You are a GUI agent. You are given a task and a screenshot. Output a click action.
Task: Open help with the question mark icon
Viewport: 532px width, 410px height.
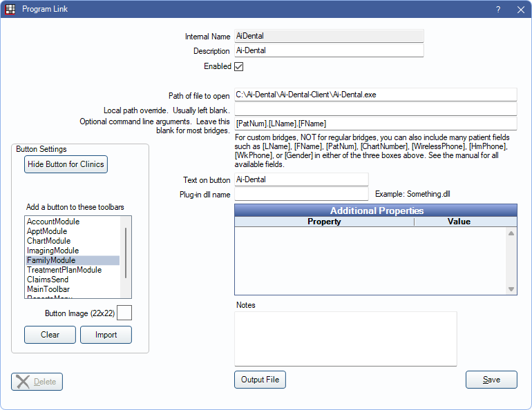pos(498,10)
